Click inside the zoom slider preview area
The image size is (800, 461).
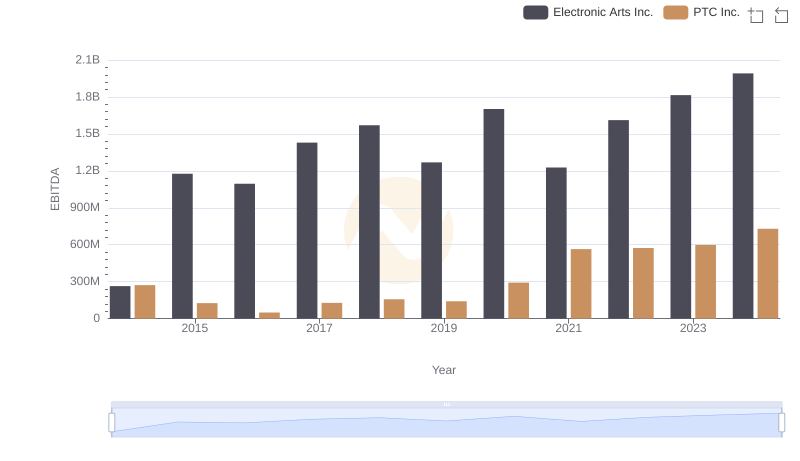(446, 423)
